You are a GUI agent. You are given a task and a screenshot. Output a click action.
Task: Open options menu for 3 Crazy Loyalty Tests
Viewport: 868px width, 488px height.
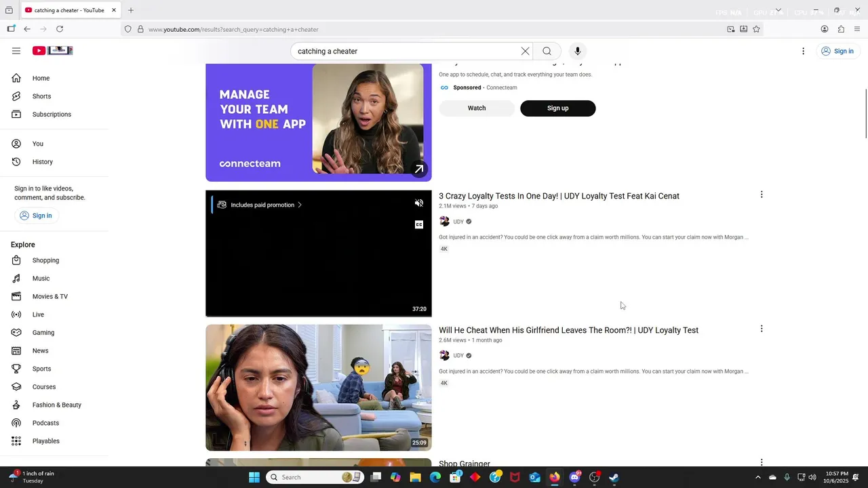tap(762, 195)
